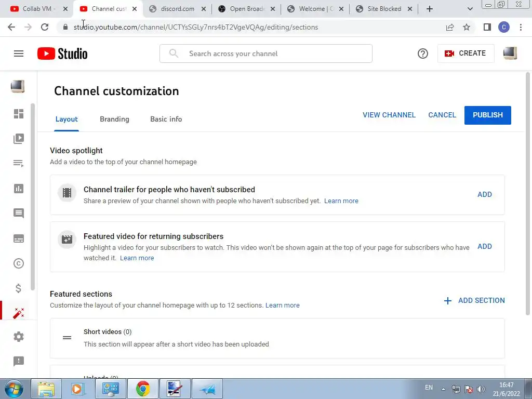Open the Chrome profile C avatar

tap(504, 27)
